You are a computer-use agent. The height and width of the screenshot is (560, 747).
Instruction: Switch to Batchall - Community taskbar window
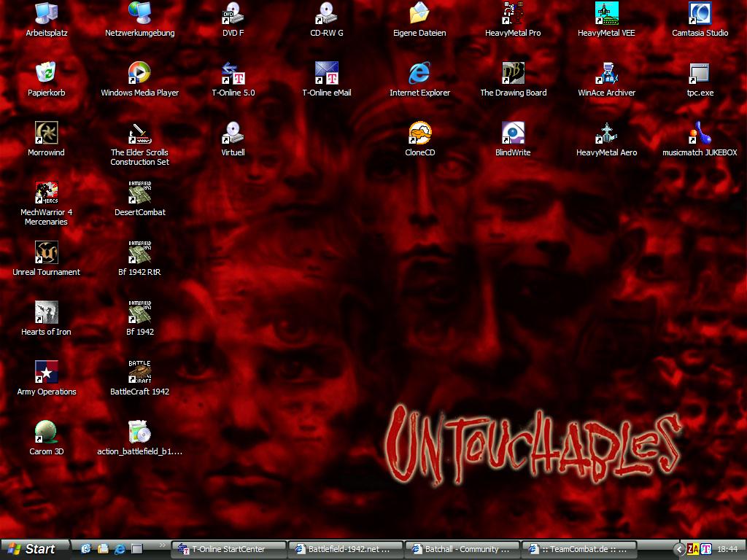click(x=462, y=550)
